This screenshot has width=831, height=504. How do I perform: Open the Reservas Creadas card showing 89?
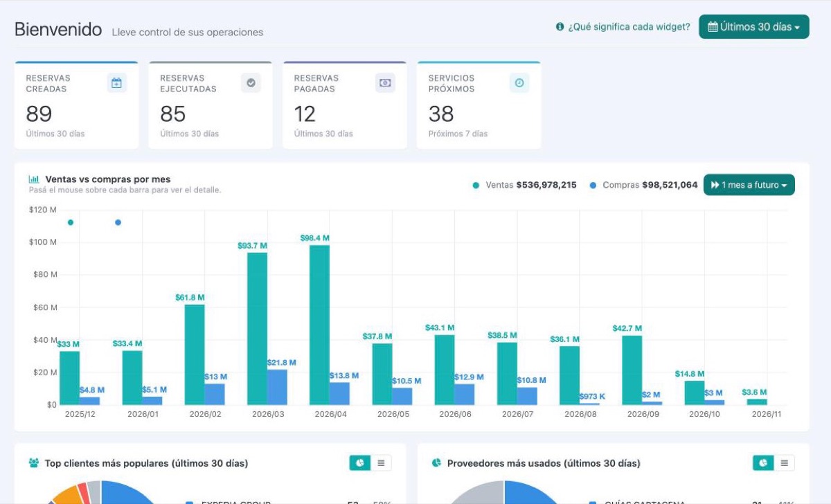coord(76,105)
